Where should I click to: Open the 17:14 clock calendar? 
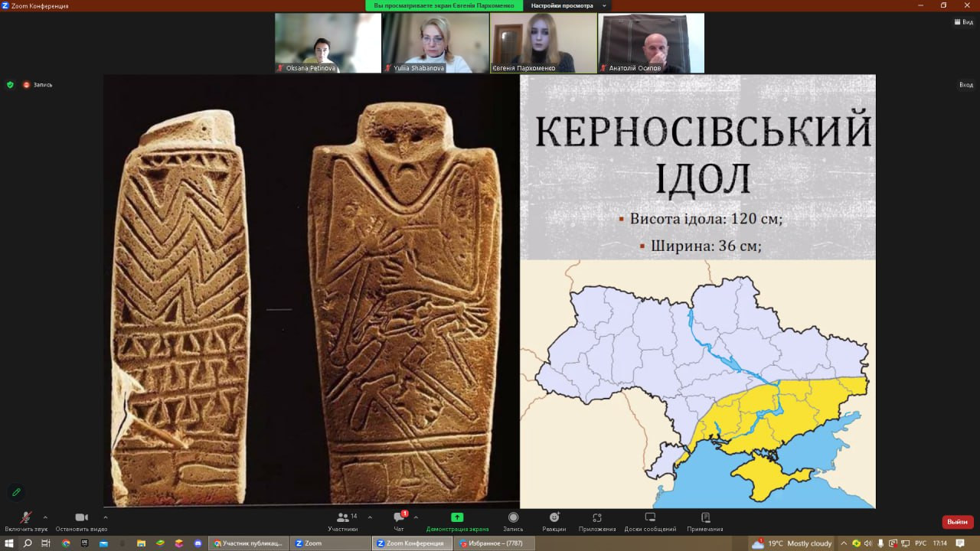939,543
